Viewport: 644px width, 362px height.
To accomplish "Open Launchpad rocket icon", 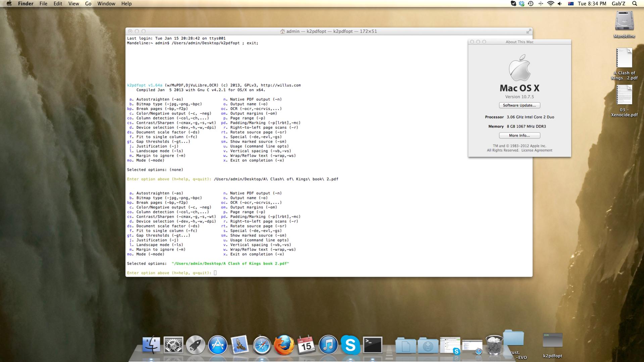I will click(195, 345).
